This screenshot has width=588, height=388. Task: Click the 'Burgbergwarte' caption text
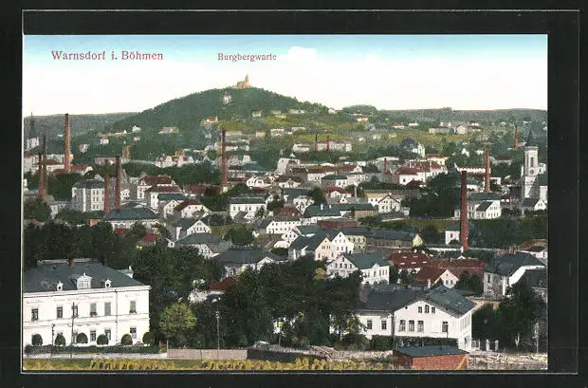248,57
